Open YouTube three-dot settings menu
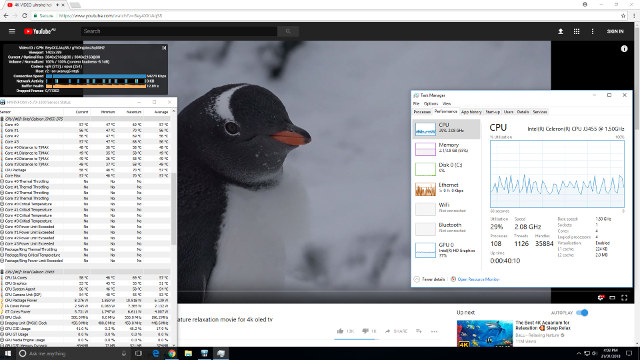Image resolution: width=640 pixels, height=360 pixels. pos(592,31)
